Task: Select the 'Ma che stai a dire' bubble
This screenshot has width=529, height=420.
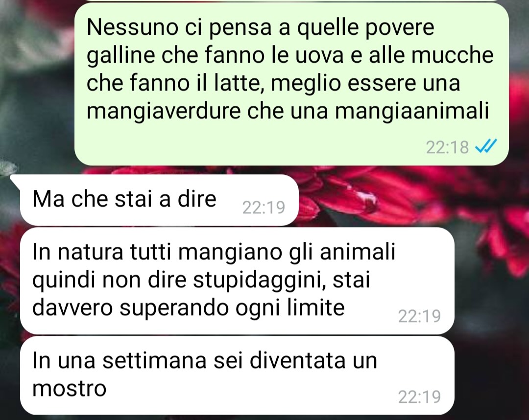Action: click(x=159, y=200)
